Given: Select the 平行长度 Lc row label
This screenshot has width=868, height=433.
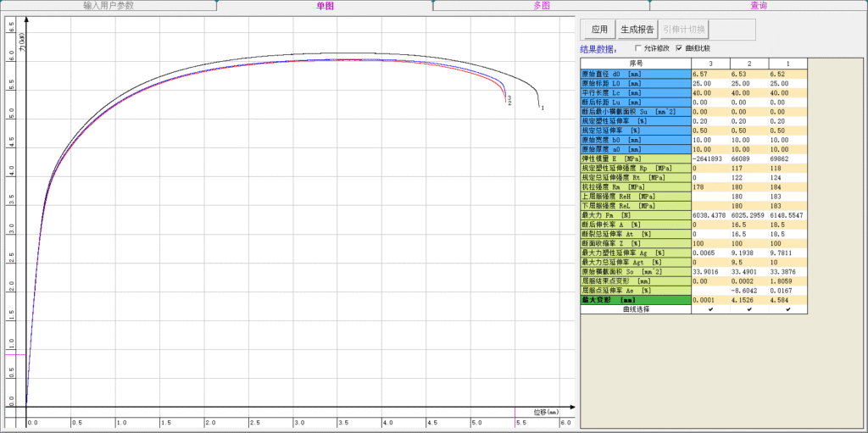Looking at the screenshot, I should coord(636,93).
